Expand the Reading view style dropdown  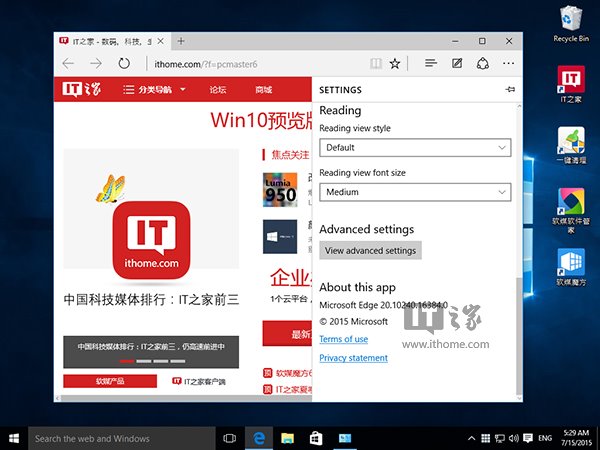pos(415,148)
